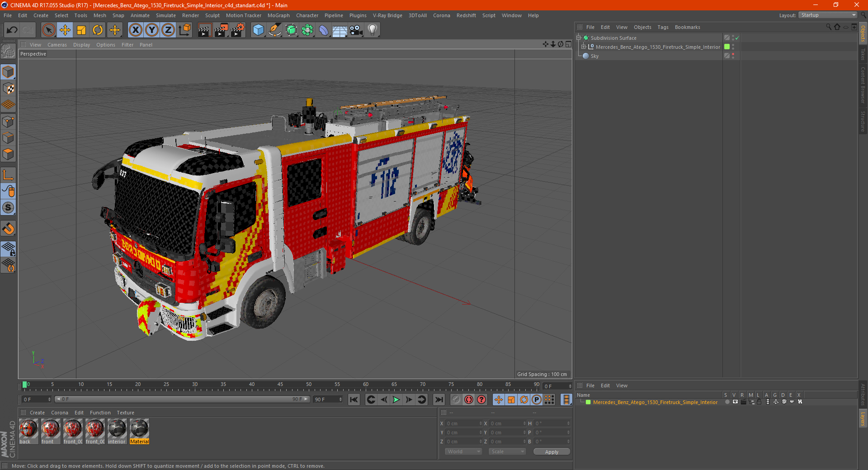Image resolution: width=868 pixels, height=470 pixels.
Task: Open Edit Render Settings
Action: tap(238, 30)
